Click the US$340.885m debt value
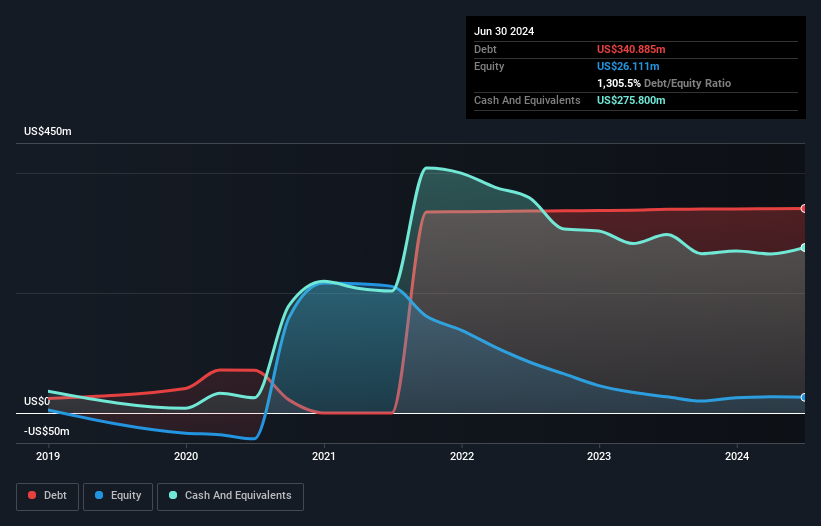The height and width of the screenshot is (526, 821). coord(631,49)
